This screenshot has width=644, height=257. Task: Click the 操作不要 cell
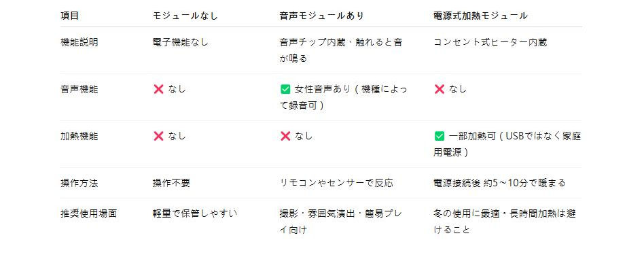[x=171, y=183]
